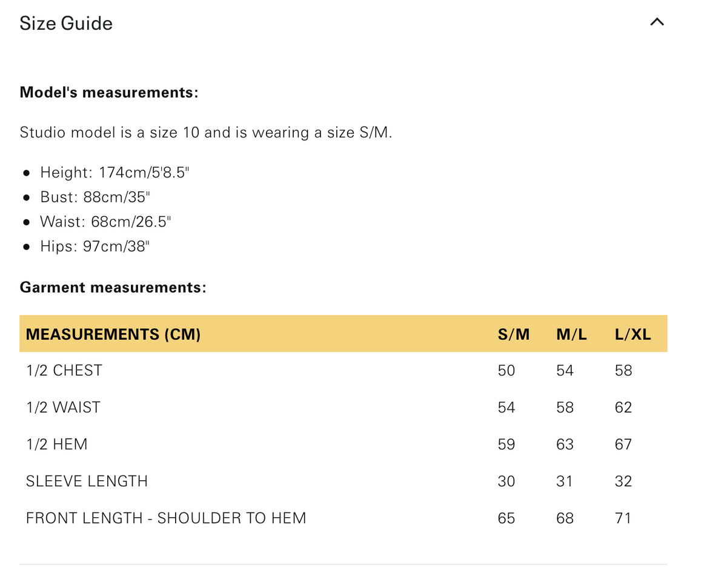The width and height of the screenshot is (727, 588).
Task: Click the Height: 174cm bullet item
Action: [115, 173]
